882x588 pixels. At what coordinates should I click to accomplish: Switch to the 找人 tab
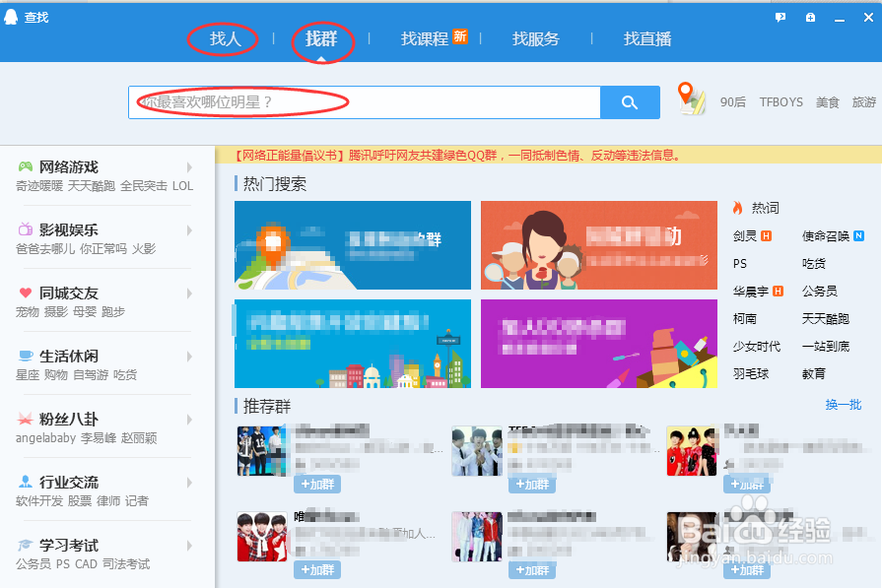click(x=225, y=38)
